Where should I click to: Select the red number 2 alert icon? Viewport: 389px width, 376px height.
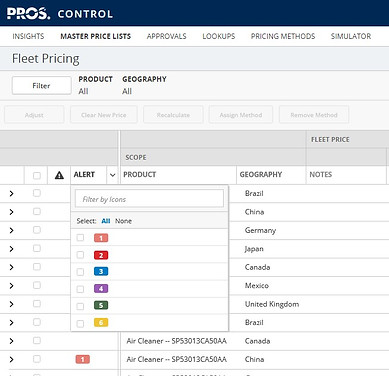pyautogui.click(x=101, y=255)
